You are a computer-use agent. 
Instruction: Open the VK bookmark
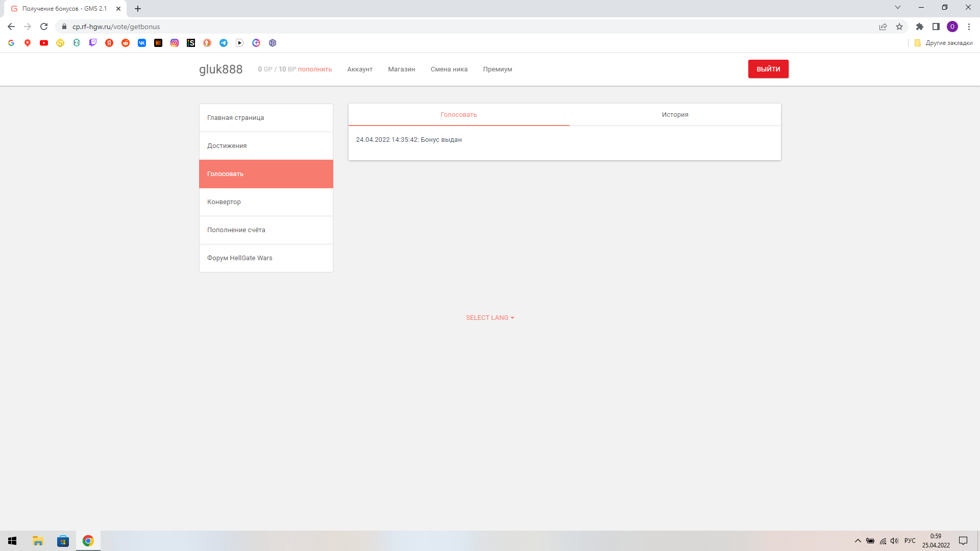coord(142,43)
